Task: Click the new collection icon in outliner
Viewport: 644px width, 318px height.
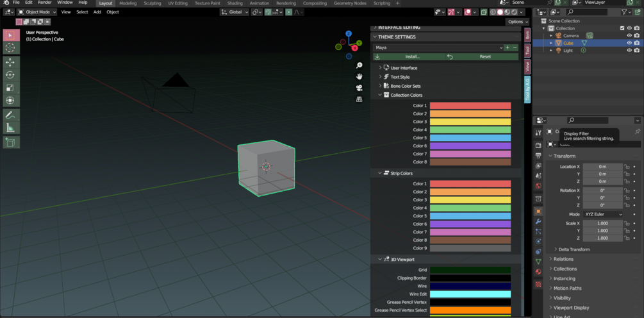Action: tap(637, 12)
